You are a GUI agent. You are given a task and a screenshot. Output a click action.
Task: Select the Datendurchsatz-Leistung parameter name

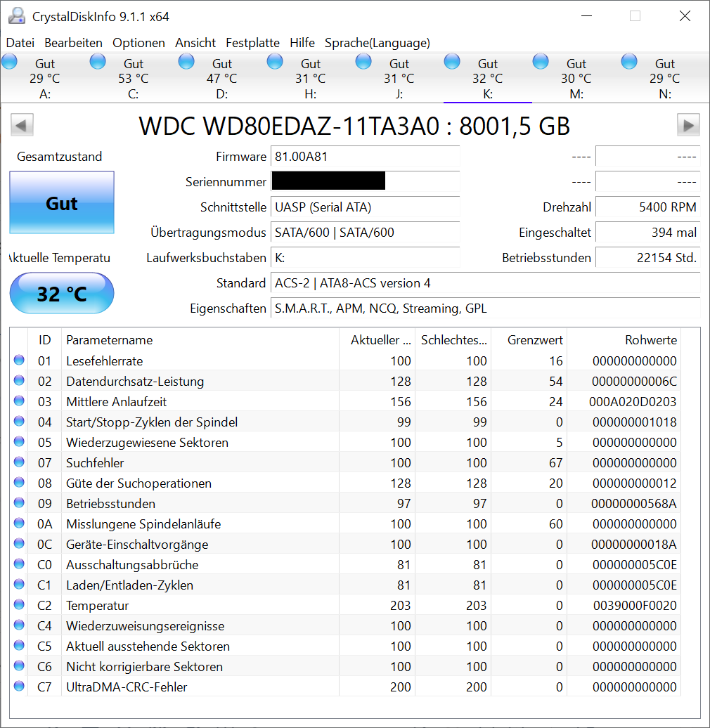click(135, 381)
